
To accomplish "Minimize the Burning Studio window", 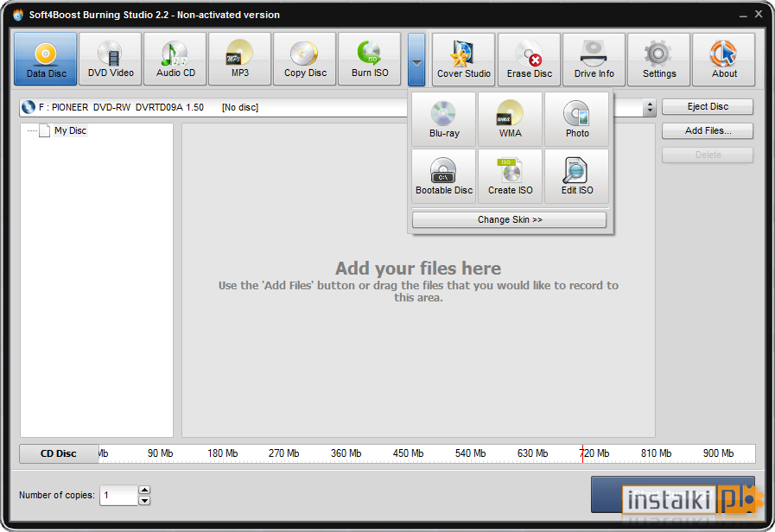I will 743,16.
